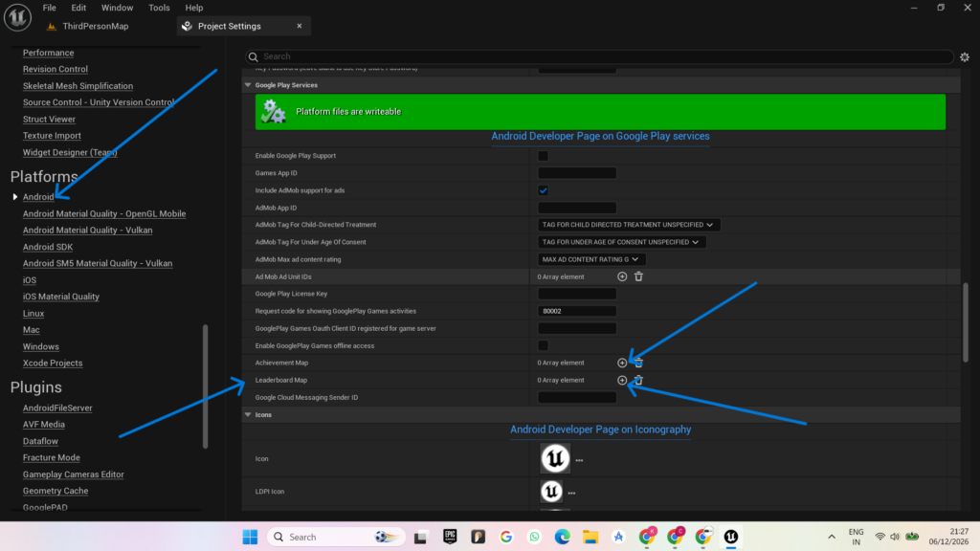Clear Leaderboard Map using its trash icon
The image size is (980, 551).
click(x=638, y=380)
